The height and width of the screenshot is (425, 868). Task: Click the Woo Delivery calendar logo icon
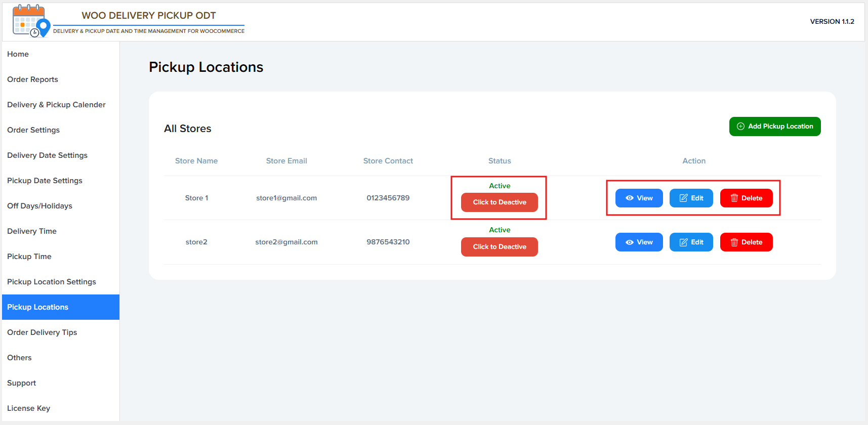(31, 21)
